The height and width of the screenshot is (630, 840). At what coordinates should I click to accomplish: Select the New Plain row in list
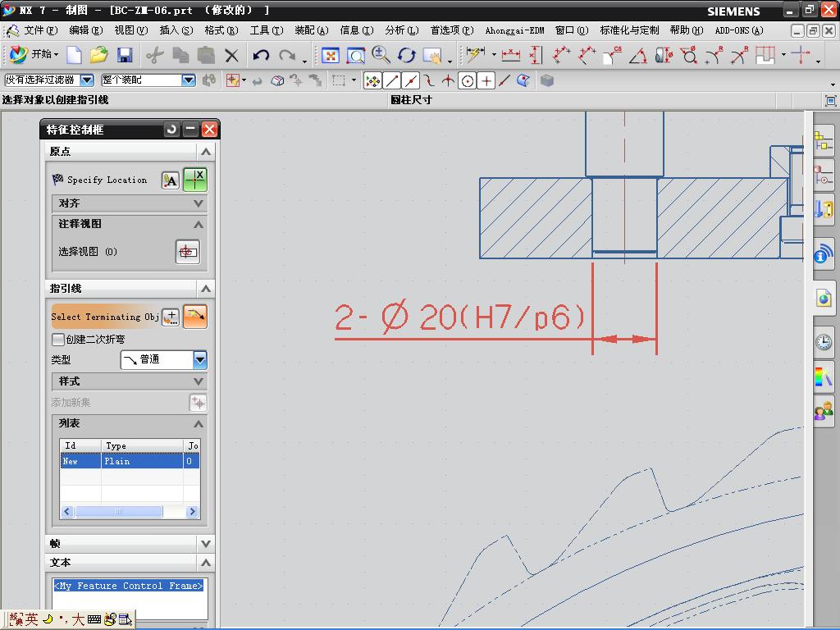pyautogui.click(x=130, y=461)
